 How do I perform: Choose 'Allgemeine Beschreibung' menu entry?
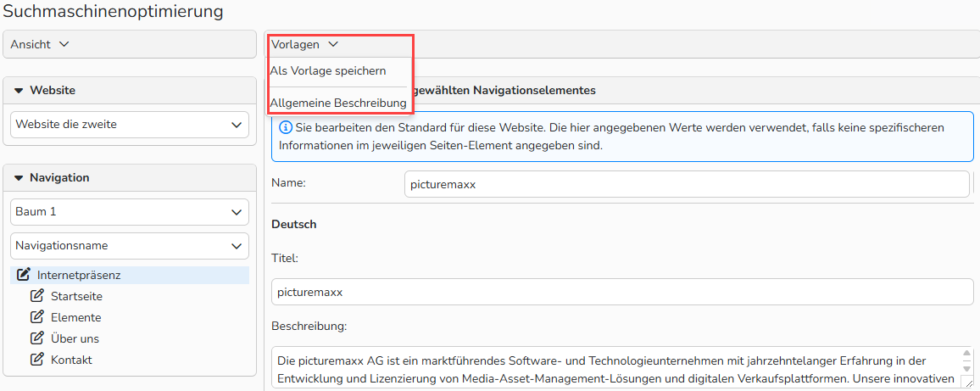point(338,103)
